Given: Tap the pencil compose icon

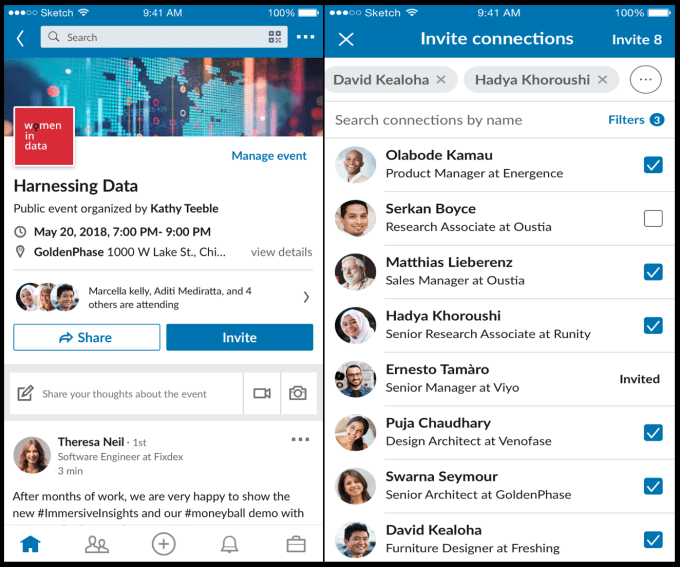Looking at the screenshot, I should [x=25, y=393].
